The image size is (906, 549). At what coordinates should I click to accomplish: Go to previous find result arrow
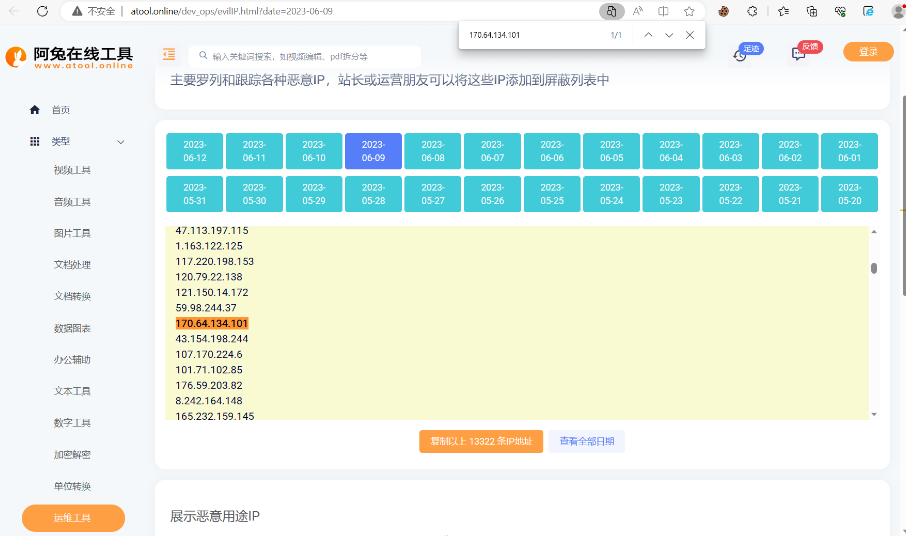(x=648, y=35)
